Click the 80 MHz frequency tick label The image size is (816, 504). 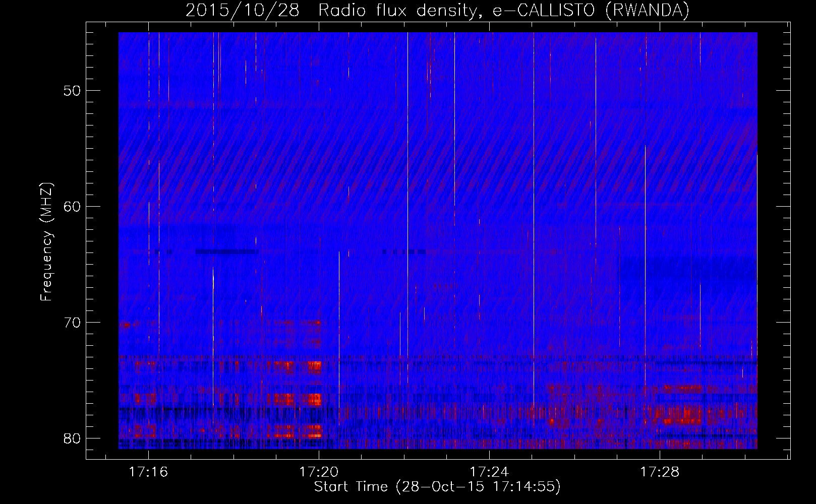click(72, 438)
